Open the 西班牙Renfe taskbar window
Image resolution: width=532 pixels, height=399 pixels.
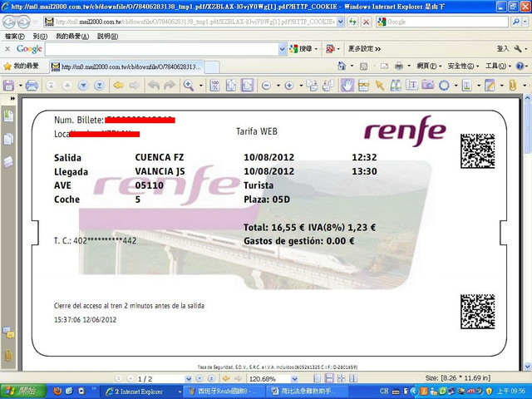click(224, 392)
